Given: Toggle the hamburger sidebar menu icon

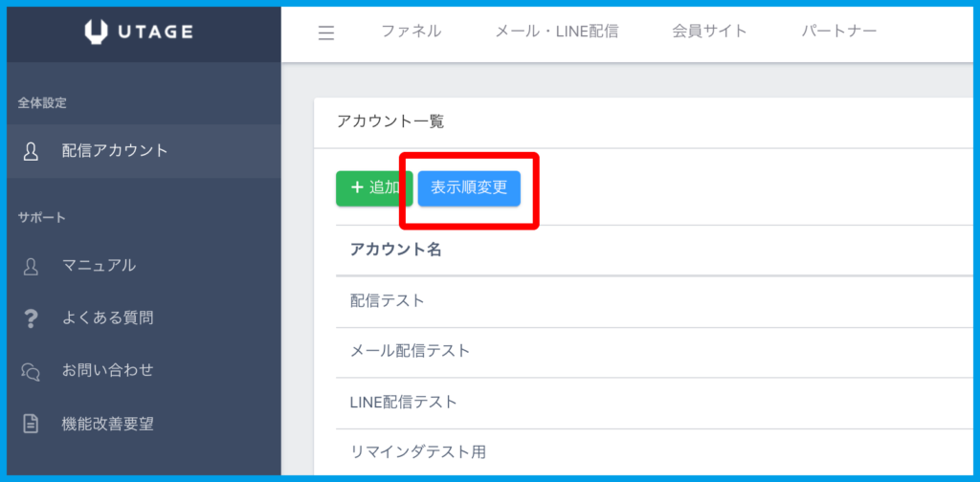Looking at the screenshot, I should (x=326, y=33).
